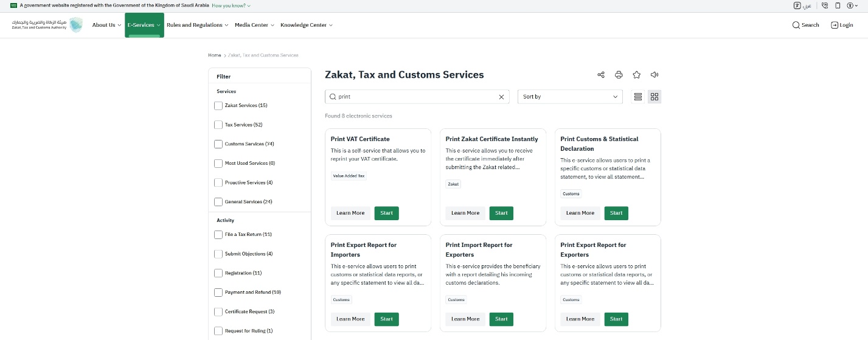This screenshot has width=868, height=340.
Task: Click the star favorite icon
Action: (x=636, y=75)
